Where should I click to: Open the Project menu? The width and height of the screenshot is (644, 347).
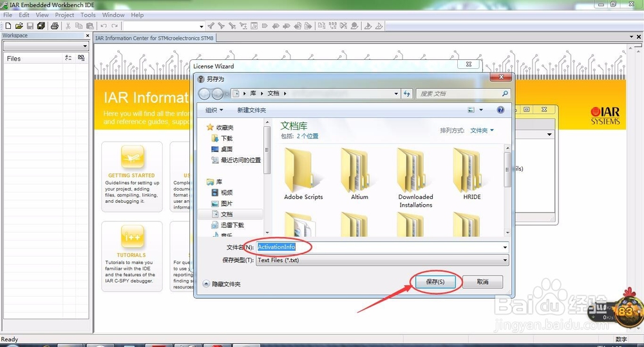[64, 15]
